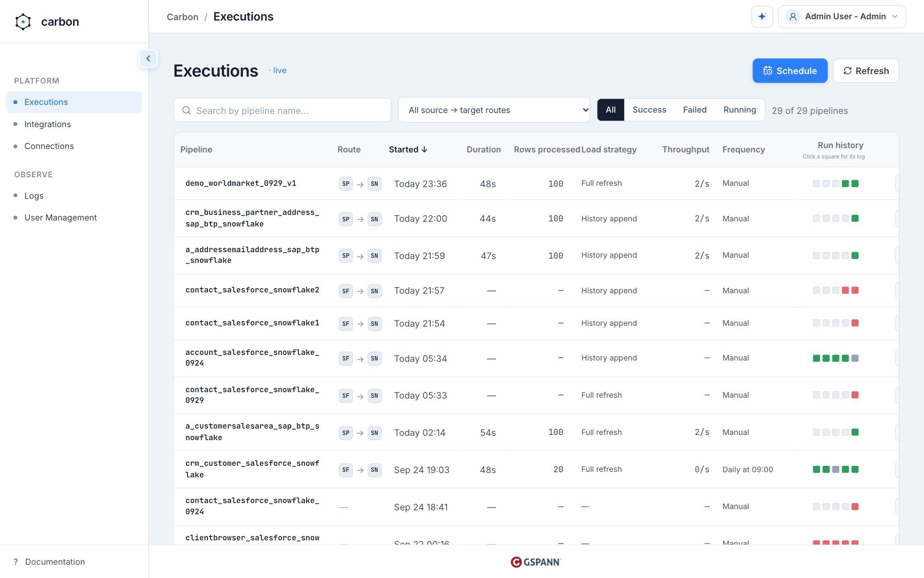Open the sparkle AI assistant icon
The height and width of the screenshot is (578, 924).
point(762,17)
